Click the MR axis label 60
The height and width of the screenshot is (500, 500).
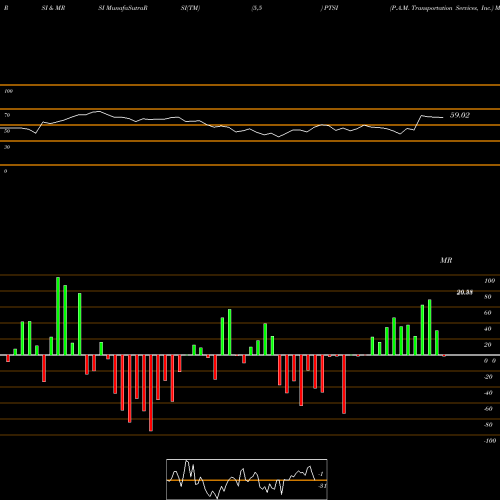pos(488,313)
